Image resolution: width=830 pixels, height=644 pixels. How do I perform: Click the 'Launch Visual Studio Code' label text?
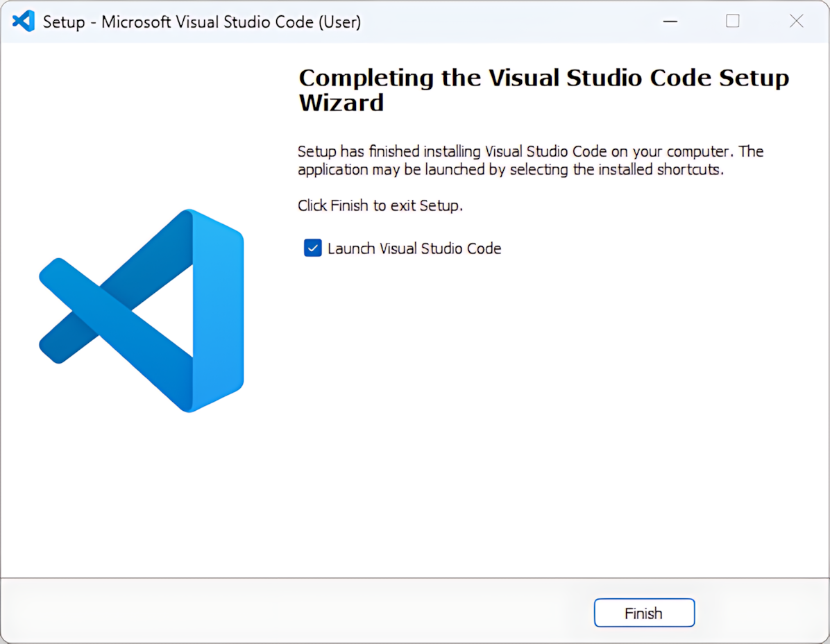(414, 248)
